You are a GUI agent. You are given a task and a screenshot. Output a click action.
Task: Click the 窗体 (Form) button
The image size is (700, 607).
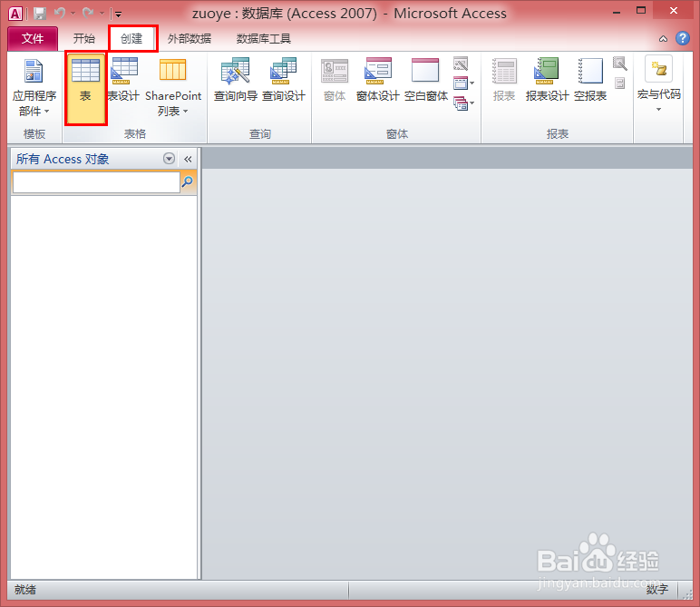pyautogui.click(x=335, y=80)
